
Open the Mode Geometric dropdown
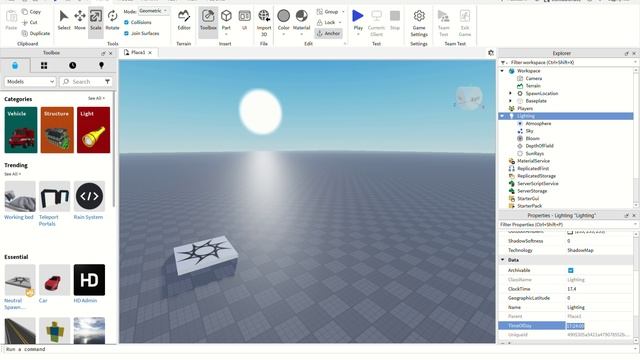click(153, 11)
